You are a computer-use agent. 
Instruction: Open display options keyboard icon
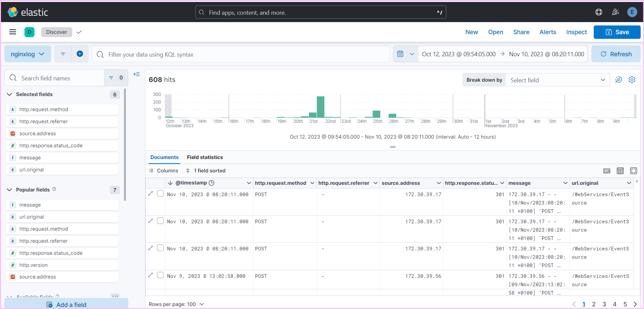tap(607, 171)
